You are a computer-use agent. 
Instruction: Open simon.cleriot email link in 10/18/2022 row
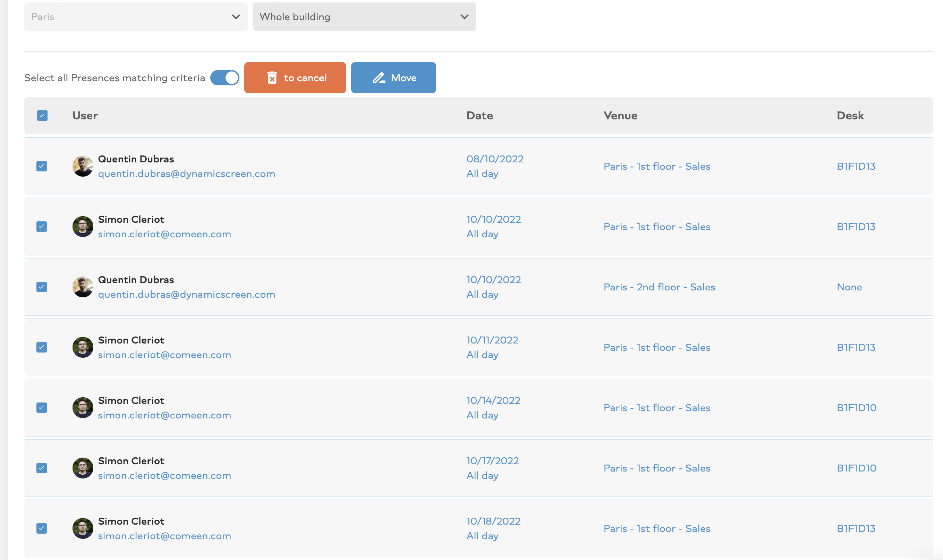tap(164, 536)
